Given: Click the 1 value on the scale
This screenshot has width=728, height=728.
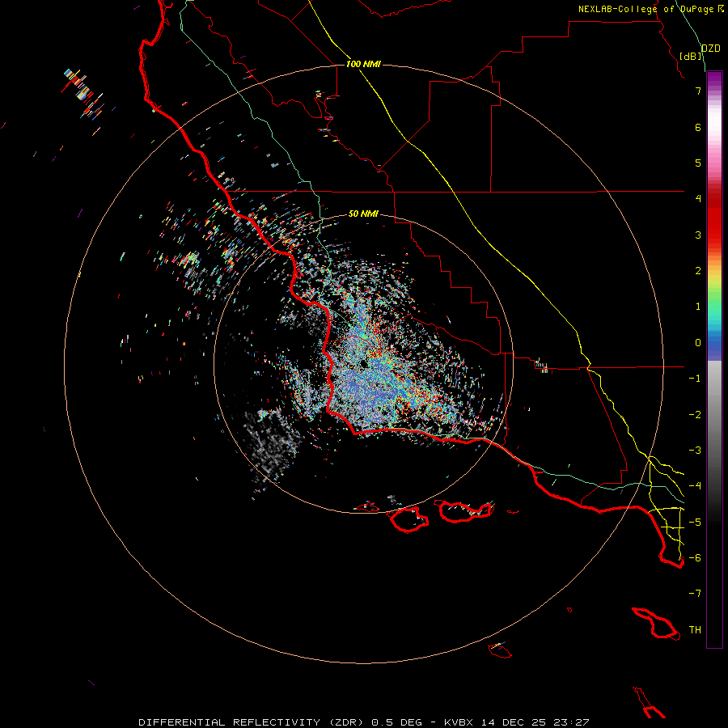Looking at the screenshot, I should (698, 307).
